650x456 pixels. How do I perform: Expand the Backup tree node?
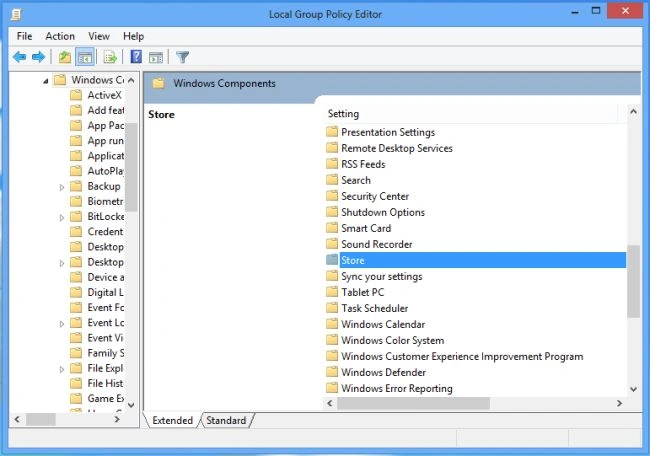coord(62,187)
